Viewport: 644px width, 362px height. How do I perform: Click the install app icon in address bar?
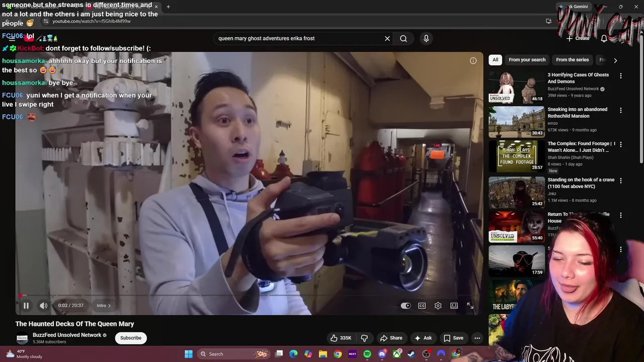point(548,21)
